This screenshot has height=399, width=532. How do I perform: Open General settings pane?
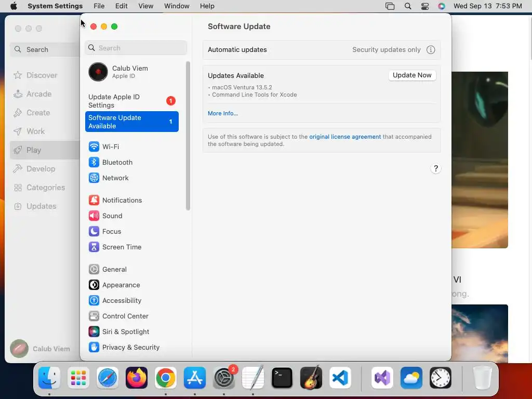(x=131, y=270)
